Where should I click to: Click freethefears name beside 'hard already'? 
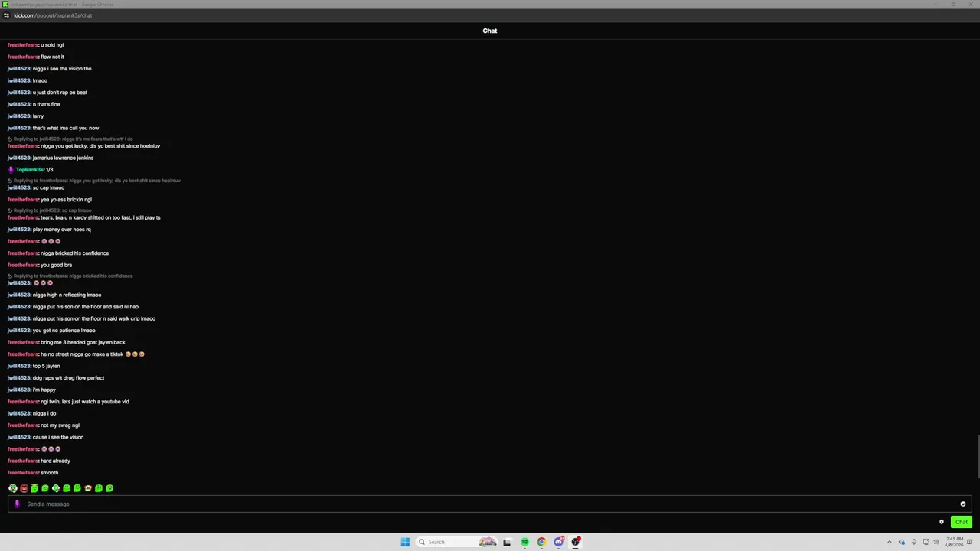(x=23, y=461)
